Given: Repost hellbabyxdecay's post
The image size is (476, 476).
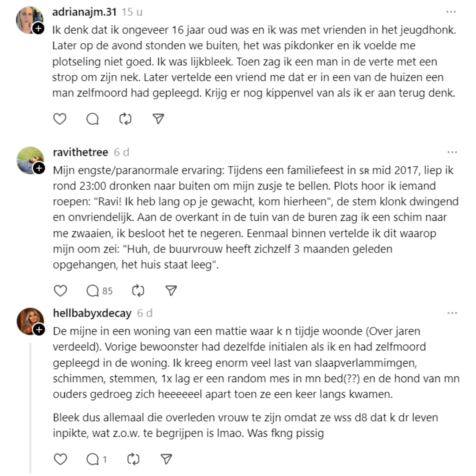Looking at the screenshot, I should click(133, 459).
